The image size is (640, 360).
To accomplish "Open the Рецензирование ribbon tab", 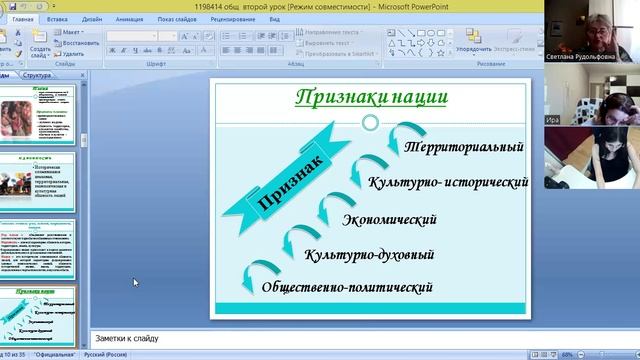I will tap(233, 19).
